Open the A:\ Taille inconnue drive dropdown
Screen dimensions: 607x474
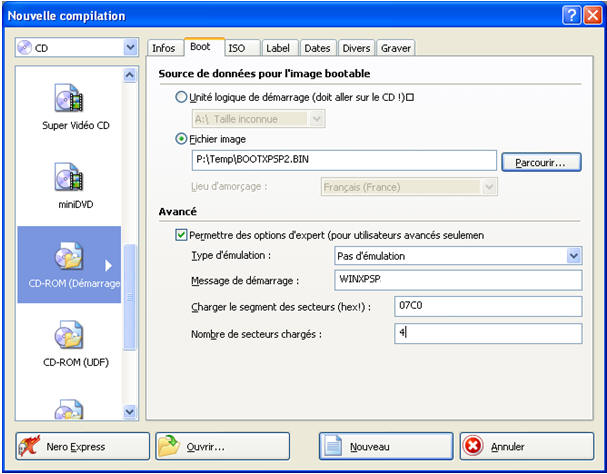[317, 118]
